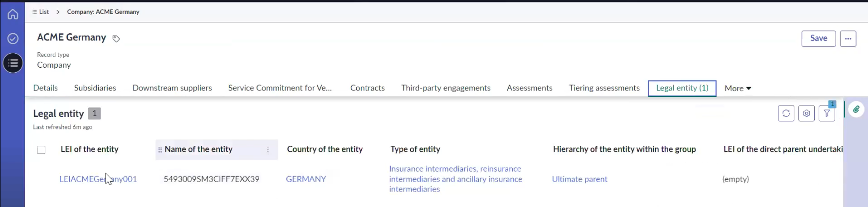Open Name of the entity column options
The height and width of the screenshot is (207, 868).
[268, 149]
